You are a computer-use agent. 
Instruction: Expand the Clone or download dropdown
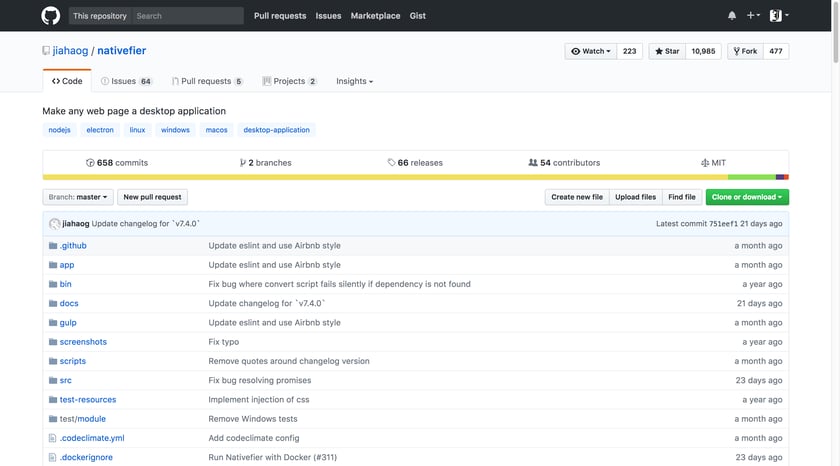pyautogui.click(x=747, y=197)
